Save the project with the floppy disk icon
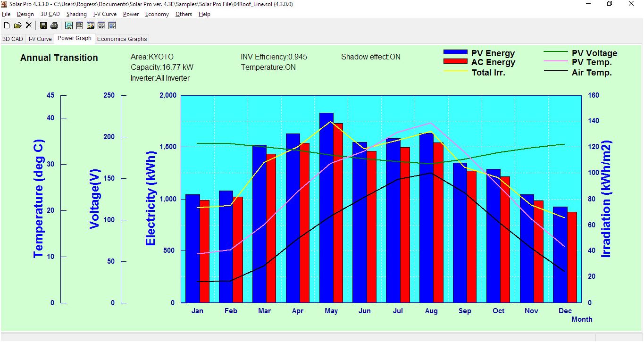The image size is (644, 342). [x=43, y=25]
